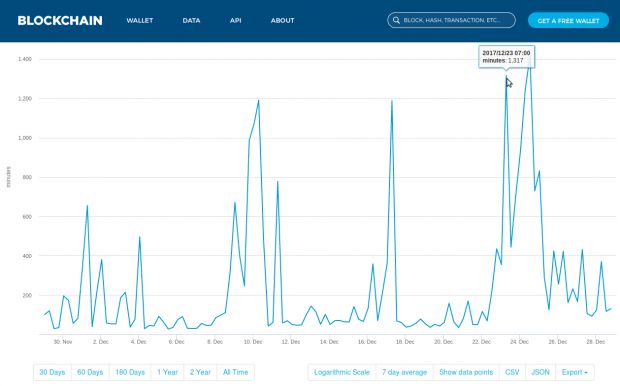Image resolution: width=620 pixels, height=386 pixels.
Task: Click the 6. Dec x-axis label
Action: 176,342
